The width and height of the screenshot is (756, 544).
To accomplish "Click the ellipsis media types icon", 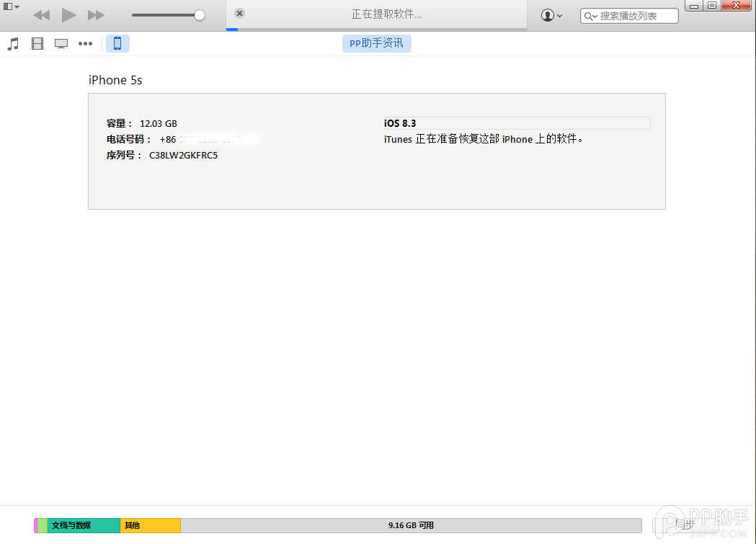I will tap(85, 43).
